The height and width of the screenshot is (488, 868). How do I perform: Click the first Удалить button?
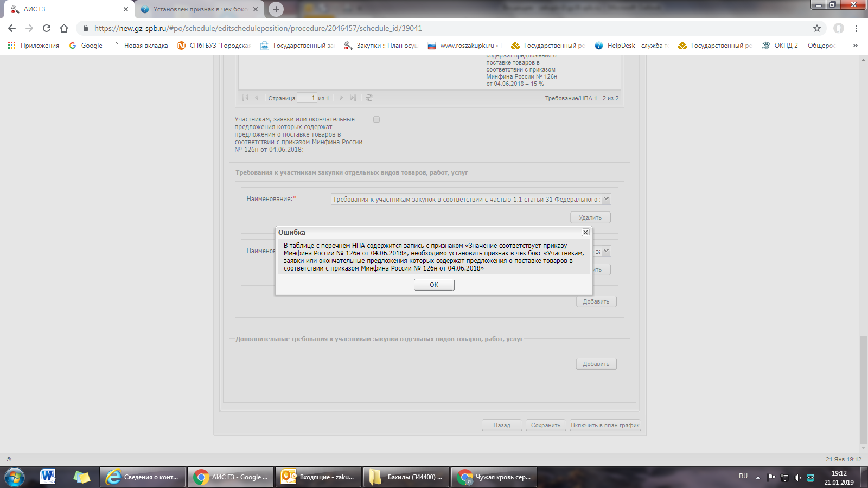590,217
